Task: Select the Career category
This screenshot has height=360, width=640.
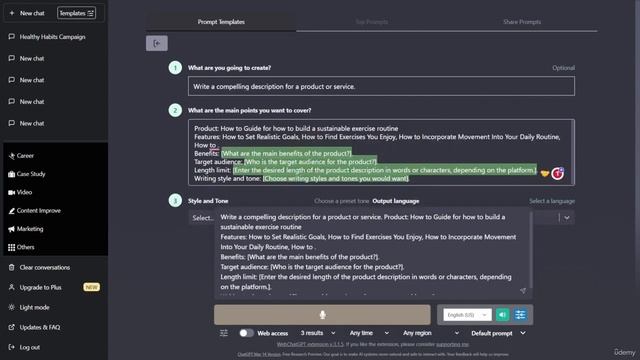Action: click(21, 156)
